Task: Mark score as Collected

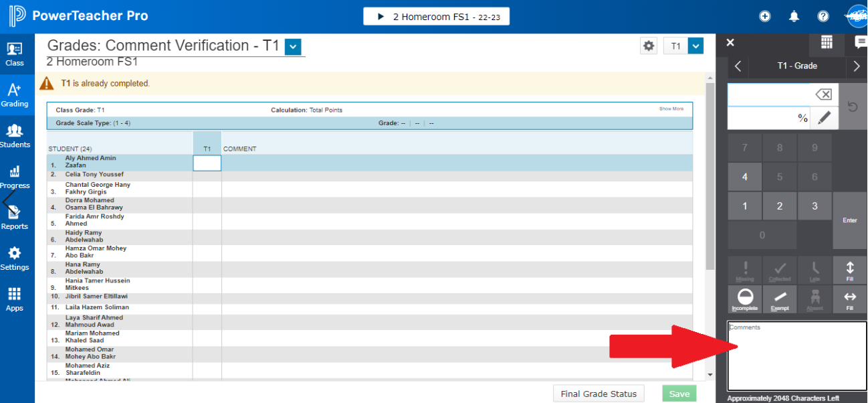Action: click(780, 270)
